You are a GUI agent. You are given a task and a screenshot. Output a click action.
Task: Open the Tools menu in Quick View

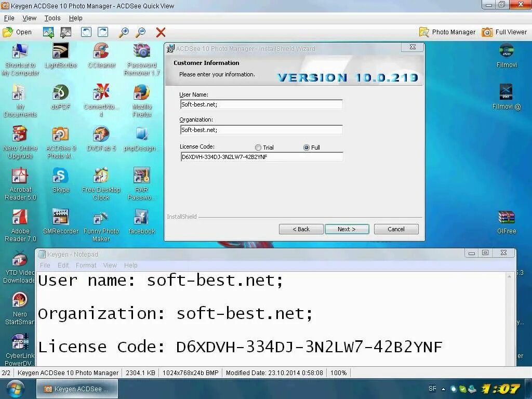[x=52, y=18]
